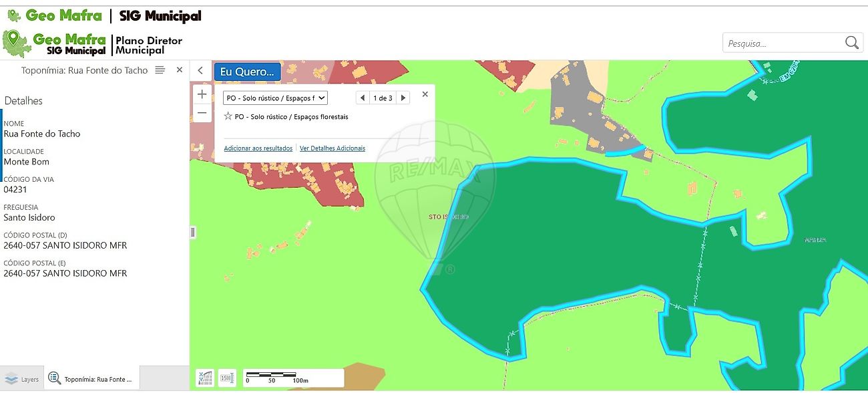This screenshot has height=393, width=868.
Task: Click Ver Detalhes Adicionais link
Action: tap(333, 148)
